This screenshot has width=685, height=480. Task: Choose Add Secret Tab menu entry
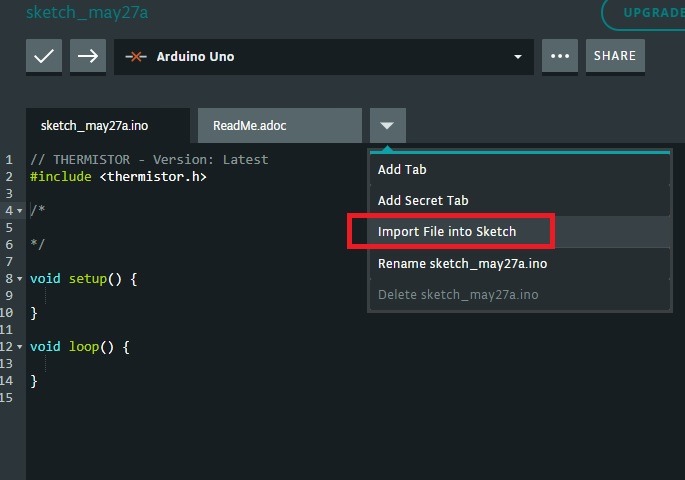pos(520,200)
